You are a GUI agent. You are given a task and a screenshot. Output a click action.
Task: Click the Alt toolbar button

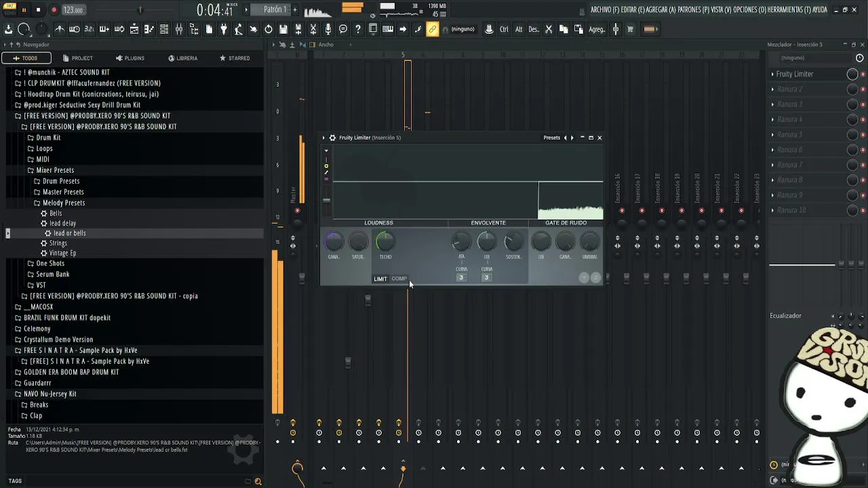519,29
